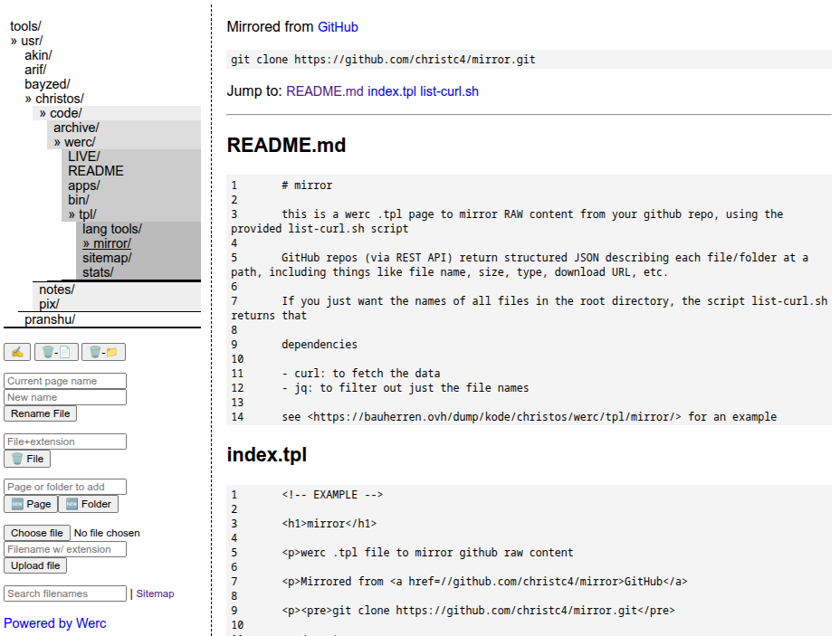Open the sitemap/ entry under tpl
This screenshot has height=636, width=840.
(x=107, y=258)
